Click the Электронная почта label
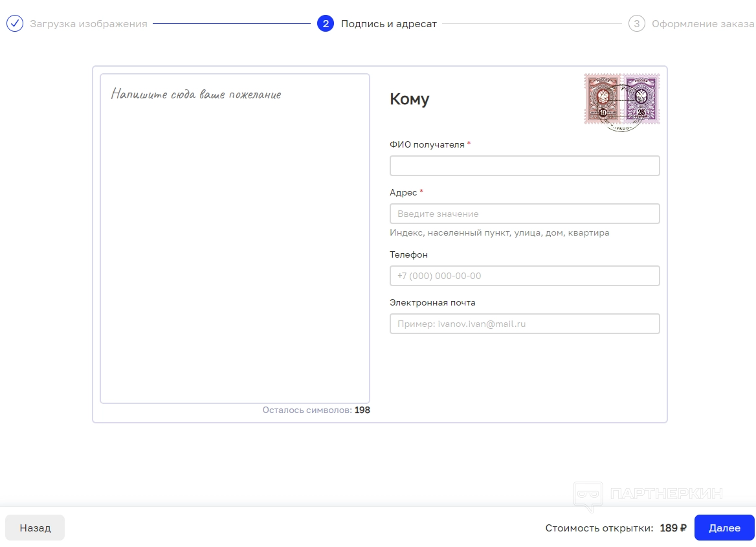The image size is (756, 547). pyautogui.click(x=432, y=302)
